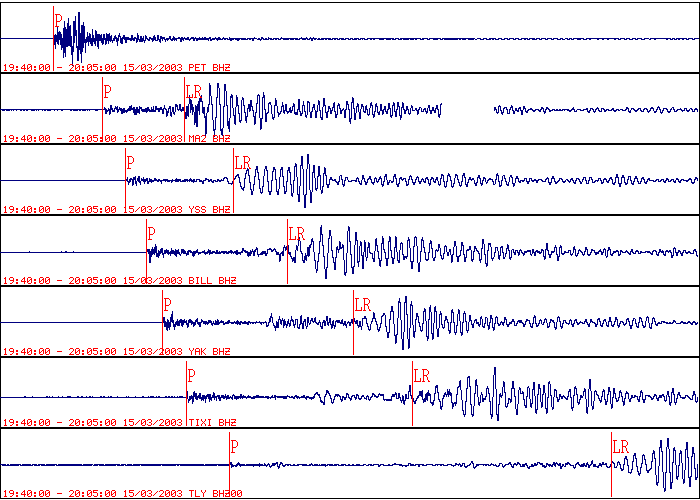The width and height of the screenshot is (700, 500).
Task: Select the TIXI BHZ station label
Action: [x=212, y=422]
